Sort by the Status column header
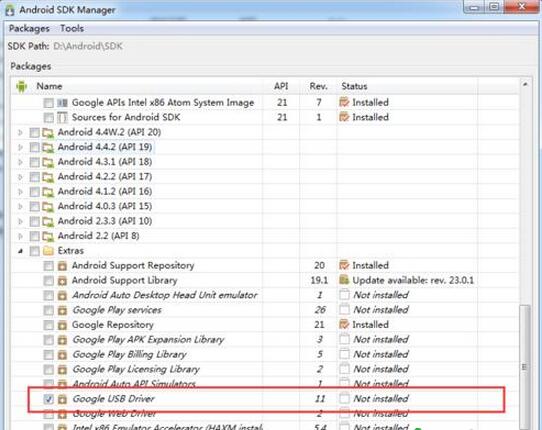Screen dimensions: 542x430 (x=354, y=86)
